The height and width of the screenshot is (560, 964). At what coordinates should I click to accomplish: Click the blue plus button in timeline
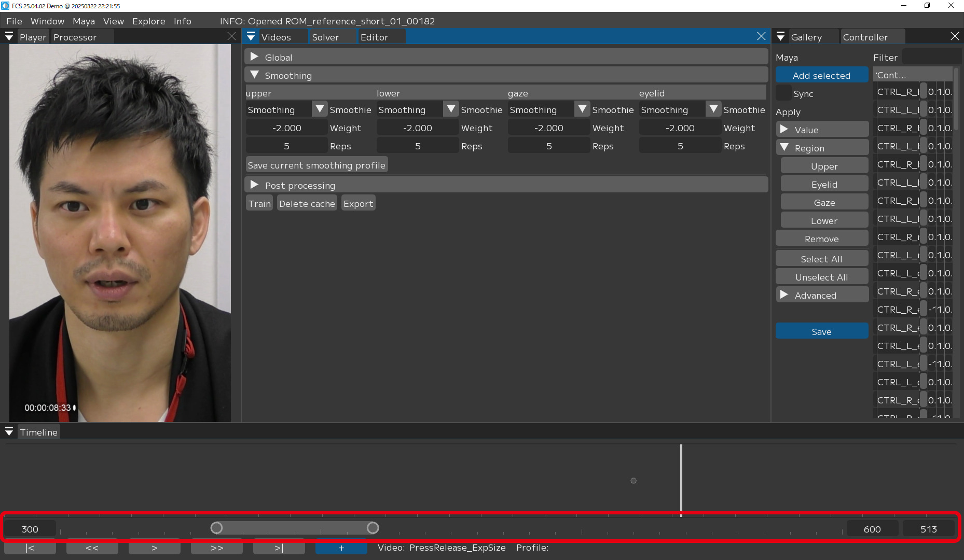point(341,548)
